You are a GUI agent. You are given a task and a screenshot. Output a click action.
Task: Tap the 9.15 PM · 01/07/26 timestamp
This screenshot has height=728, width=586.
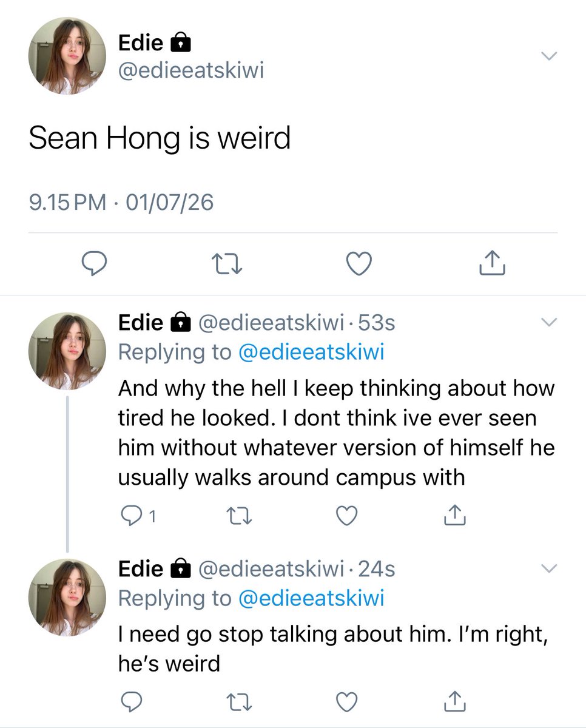tap(121, 201)
